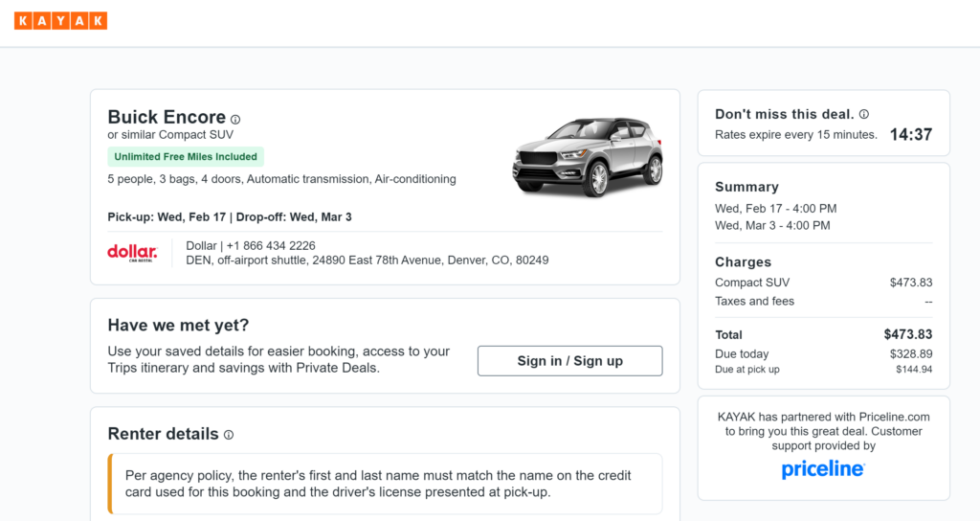980x521 pixels.
Task: Click the Priceline logo
Action: tap(823, 469)
